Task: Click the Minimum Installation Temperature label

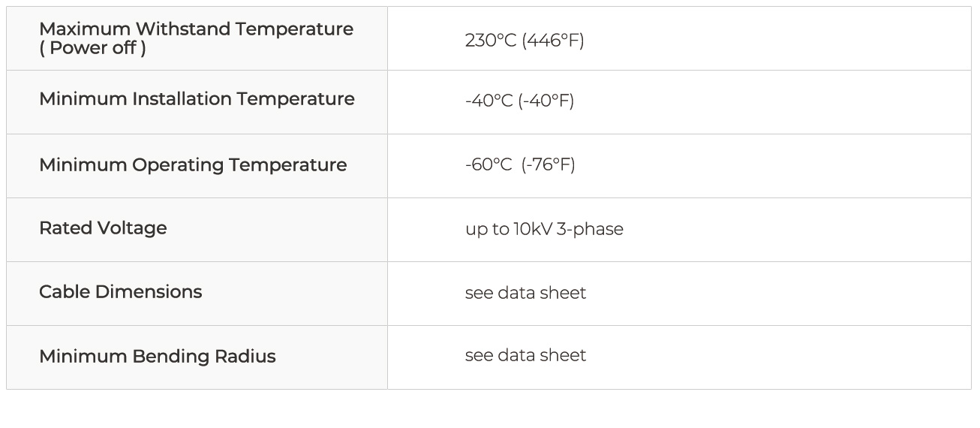Action: tap(197, 99)
